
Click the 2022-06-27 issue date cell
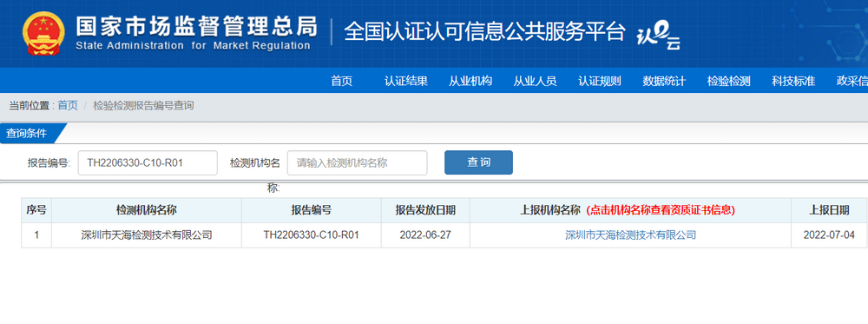click(x=425, y=235)
